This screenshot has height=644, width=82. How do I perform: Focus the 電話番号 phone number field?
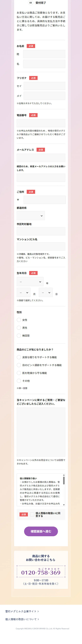click(x=41, y=123)
